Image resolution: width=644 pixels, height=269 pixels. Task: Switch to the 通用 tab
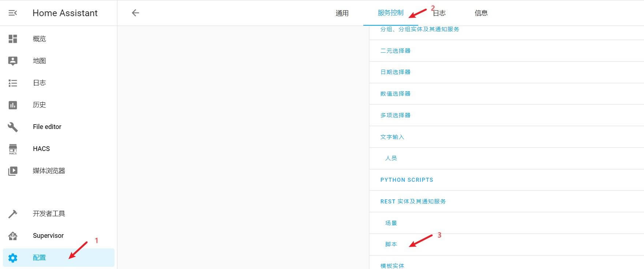(342, 13)
